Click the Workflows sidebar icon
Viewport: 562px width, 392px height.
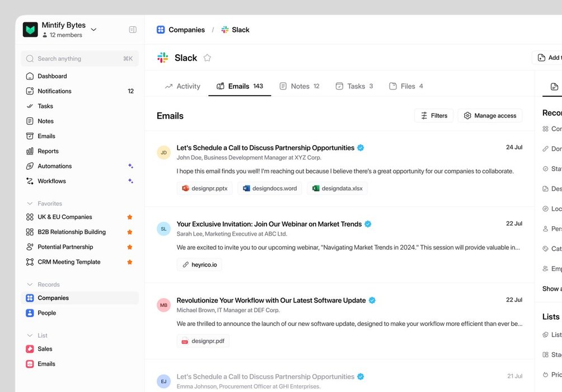click(30, 181)
